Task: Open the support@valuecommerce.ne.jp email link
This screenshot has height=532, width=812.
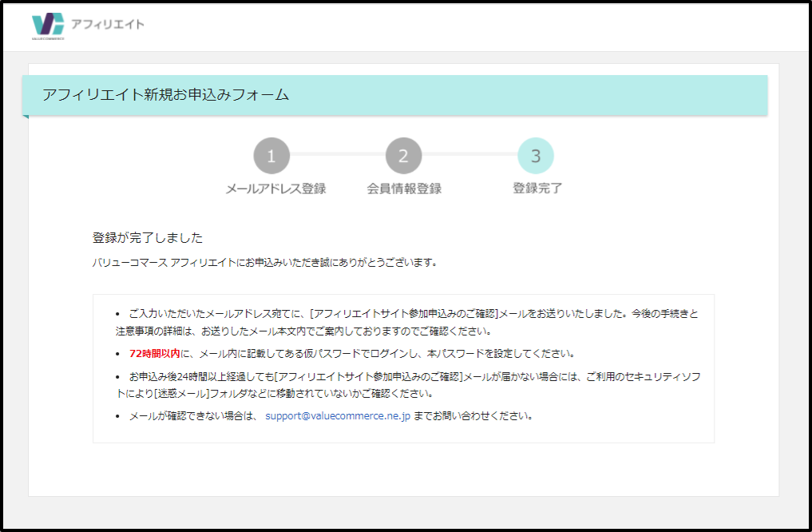Action: [x=338, y=416]
